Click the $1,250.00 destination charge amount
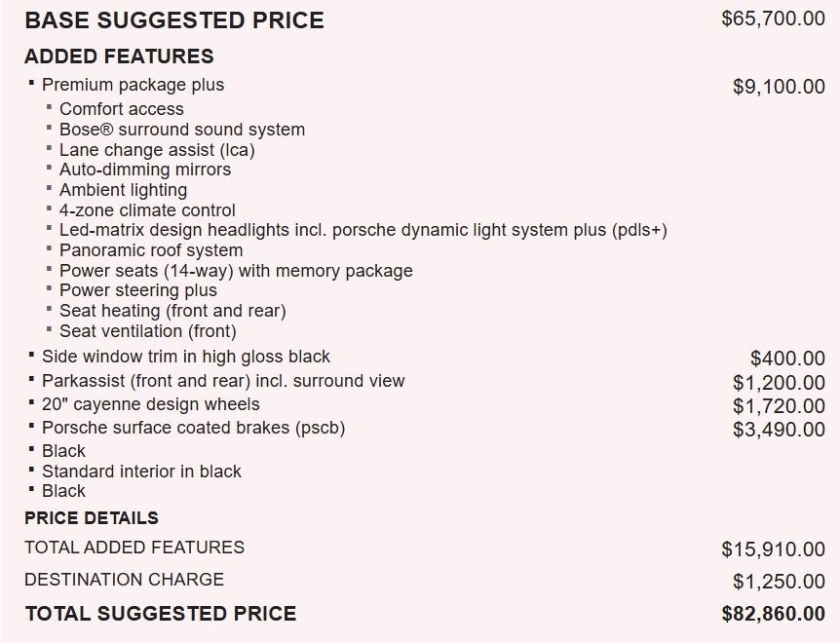 click(779, 582)
